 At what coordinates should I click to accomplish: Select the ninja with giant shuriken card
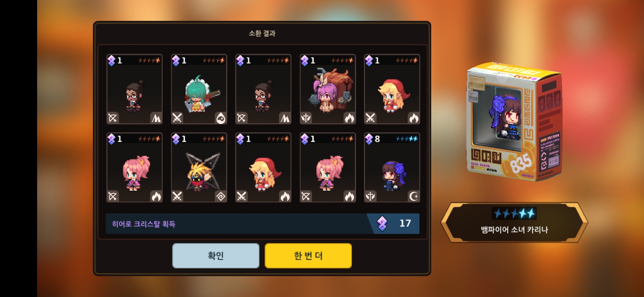pos(199,167)
